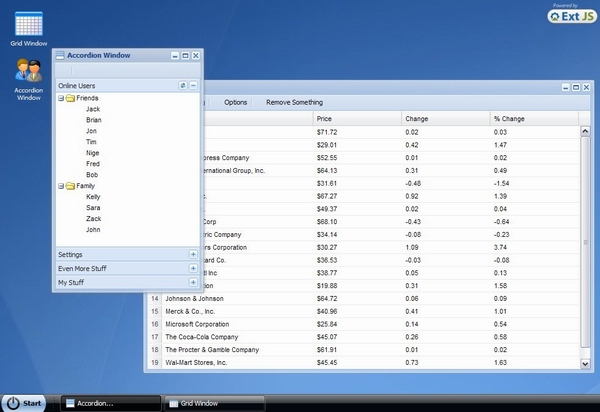Click the Family folder icon
Viewport: 600px width, 412px height.
(x=70, y=186)
